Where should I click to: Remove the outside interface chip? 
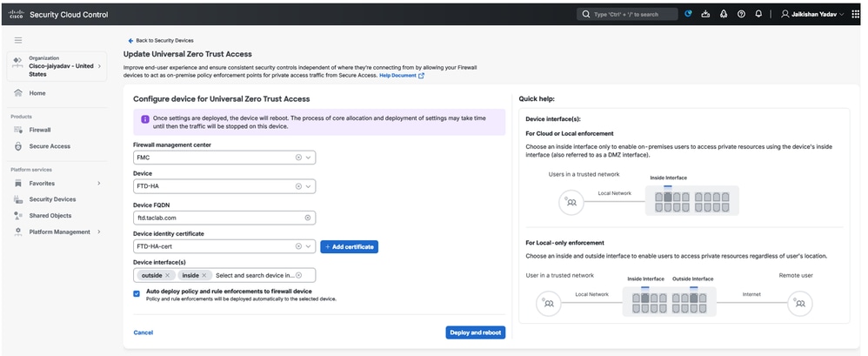[x=168, y=275]
